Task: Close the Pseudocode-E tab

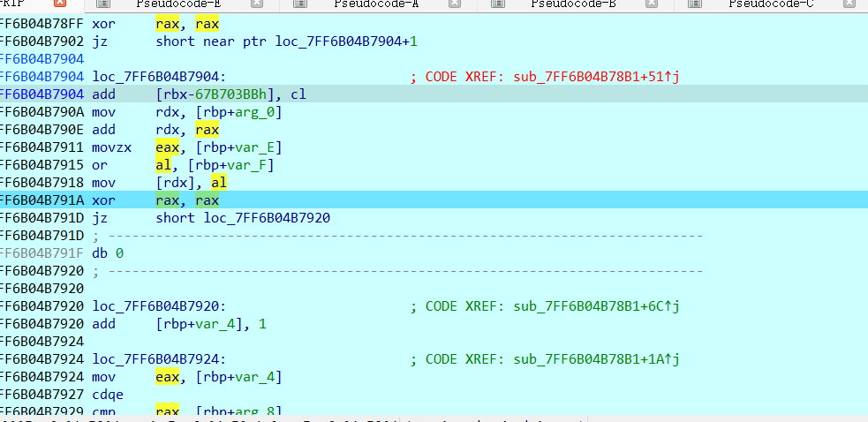Action: coord(257,4)
